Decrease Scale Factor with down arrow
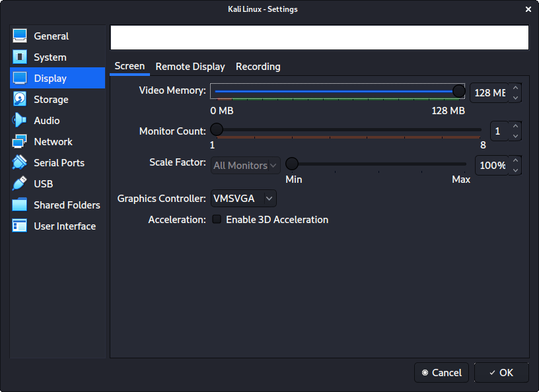539x392 pixels. click(x=515, y=170)
